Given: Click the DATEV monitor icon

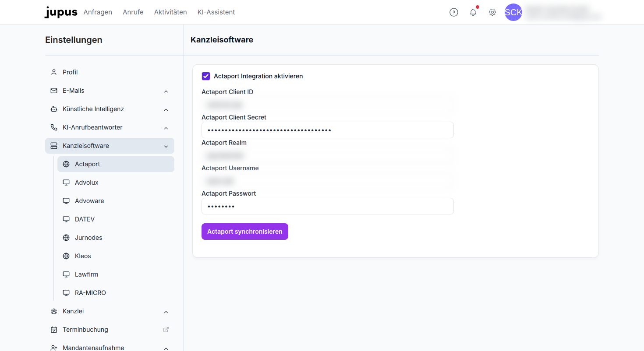Looking at the screenshot, I should (66, 219).
